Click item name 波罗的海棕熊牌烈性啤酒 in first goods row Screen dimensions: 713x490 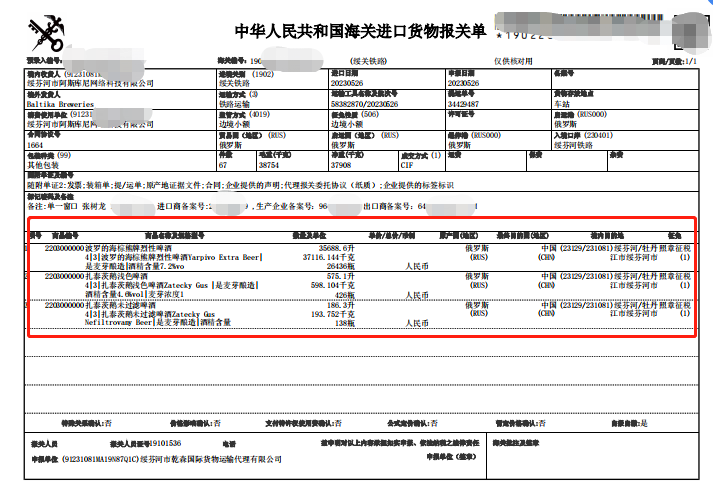pos(128,248)
